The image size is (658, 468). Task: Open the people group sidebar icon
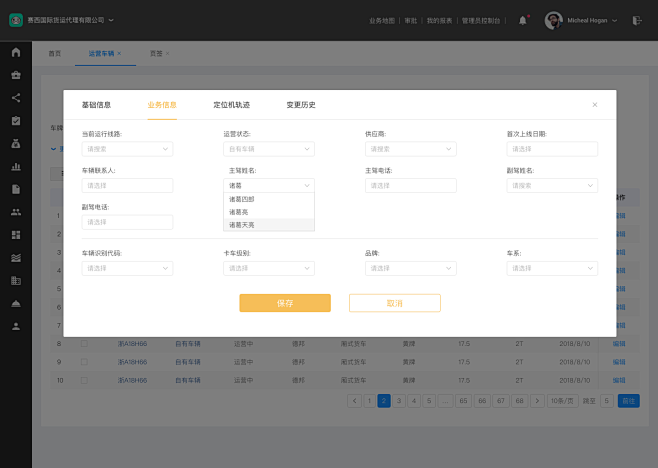(16, 212)
